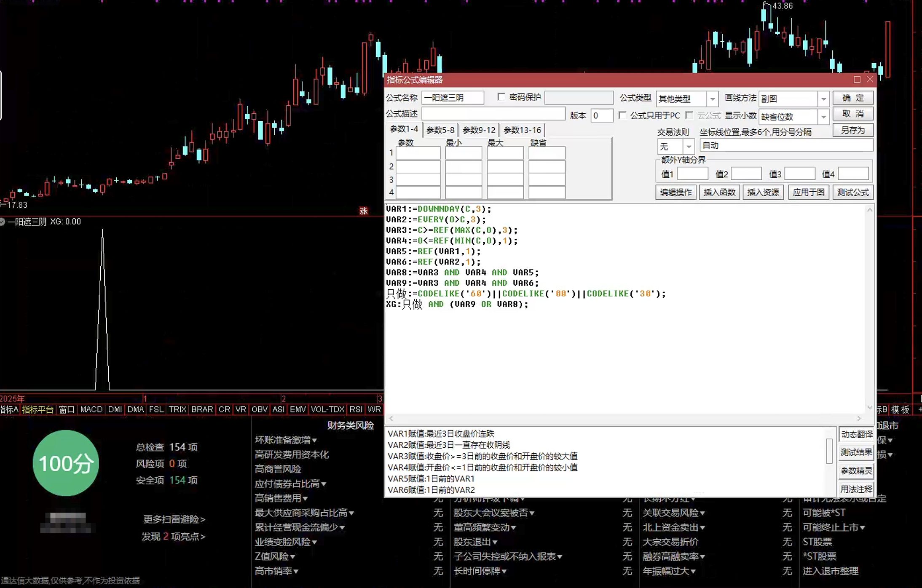The height and width of the screenshot is (588, 922).
Task: Click the 公式名称 input field
Action: click(x=453, y=98)
